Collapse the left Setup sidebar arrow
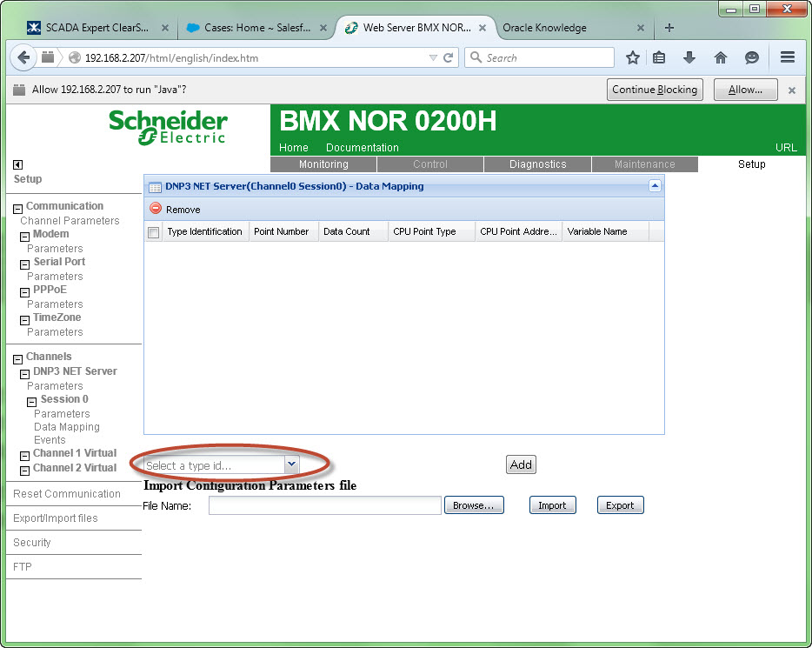Screen dimensions: 812x648 [x=17, y=164]
